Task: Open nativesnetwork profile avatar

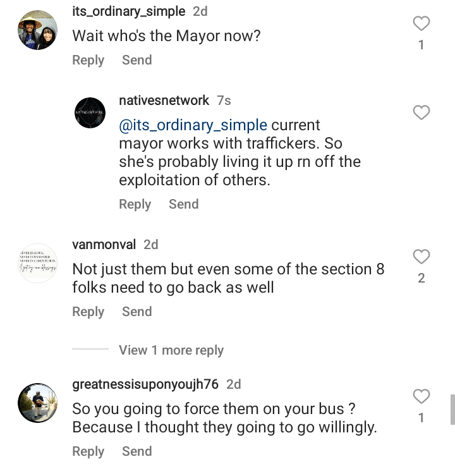Action: pyautogui.click(x=90, y=113)
